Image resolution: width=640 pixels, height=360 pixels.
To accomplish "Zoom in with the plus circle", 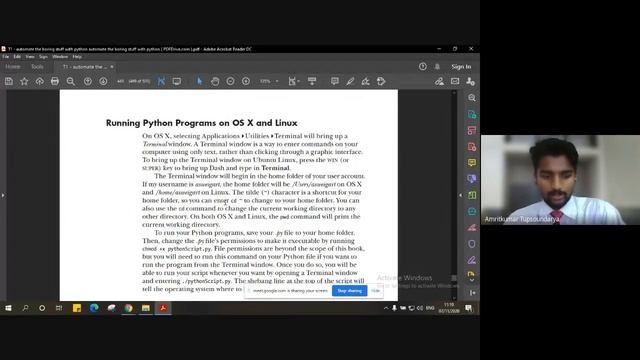I will point(246,81).
